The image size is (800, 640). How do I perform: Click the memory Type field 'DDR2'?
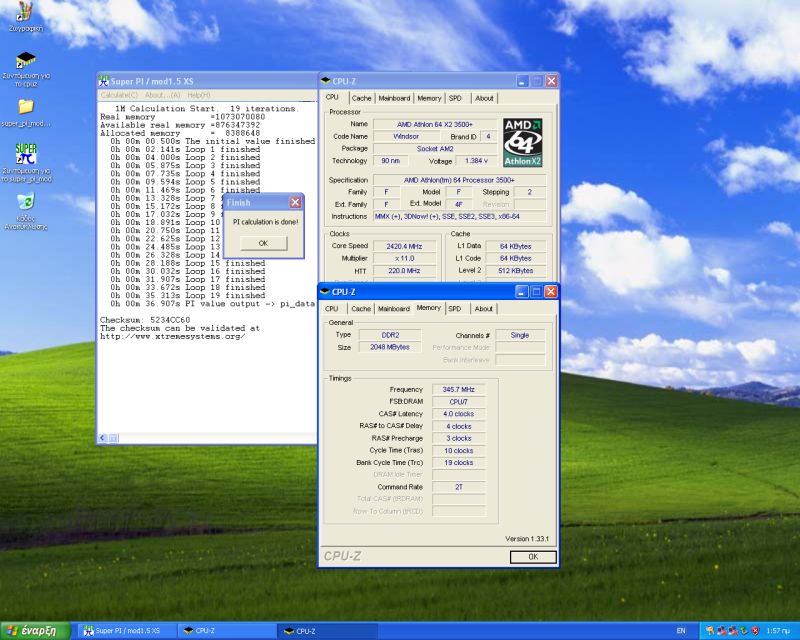[390, 335]
